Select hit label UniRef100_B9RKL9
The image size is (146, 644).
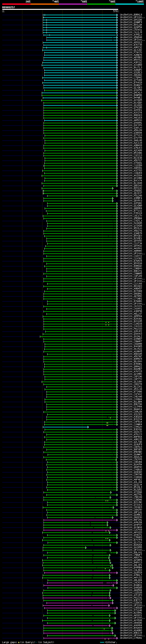click(131, 15)
